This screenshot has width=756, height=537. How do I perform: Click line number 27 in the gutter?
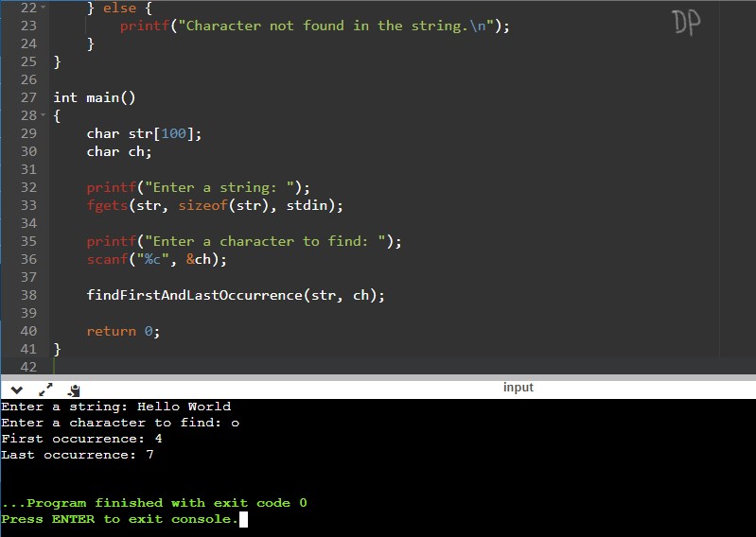click(28, 97)
